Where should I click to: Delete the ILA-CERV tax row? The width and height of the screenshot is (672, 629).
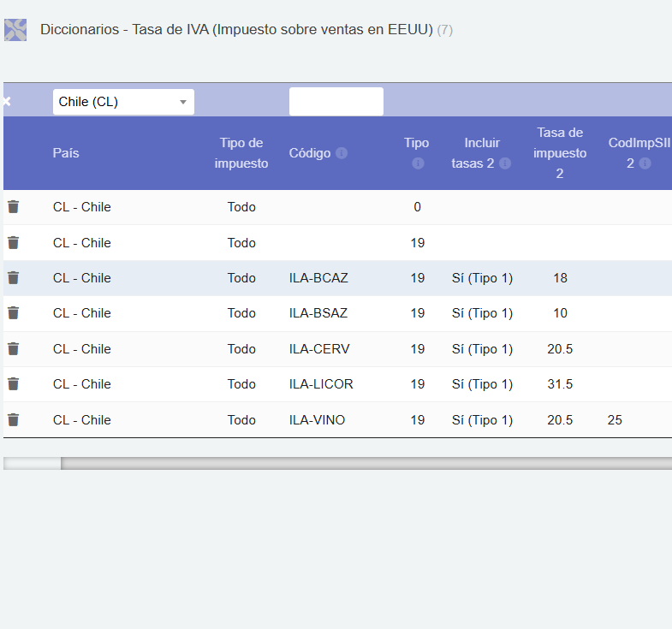coord(13,349)
